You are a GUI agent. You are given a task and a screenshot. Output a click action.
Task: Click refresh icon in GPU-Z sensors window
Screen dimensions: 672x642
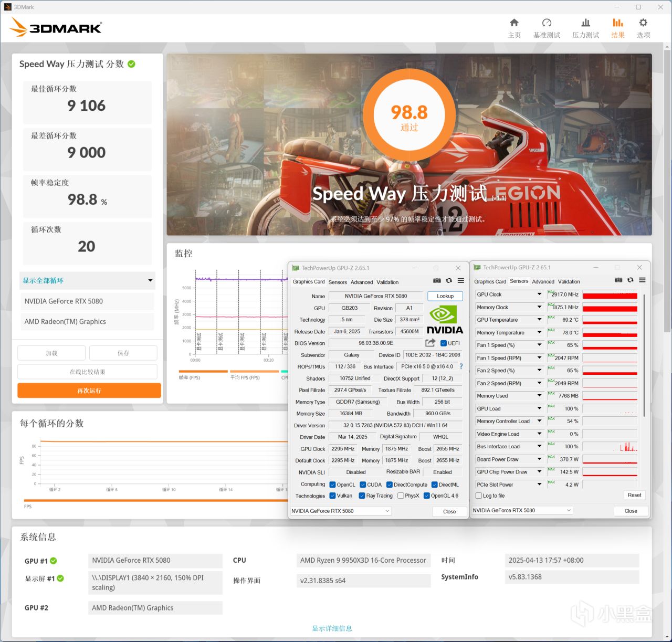631,280
